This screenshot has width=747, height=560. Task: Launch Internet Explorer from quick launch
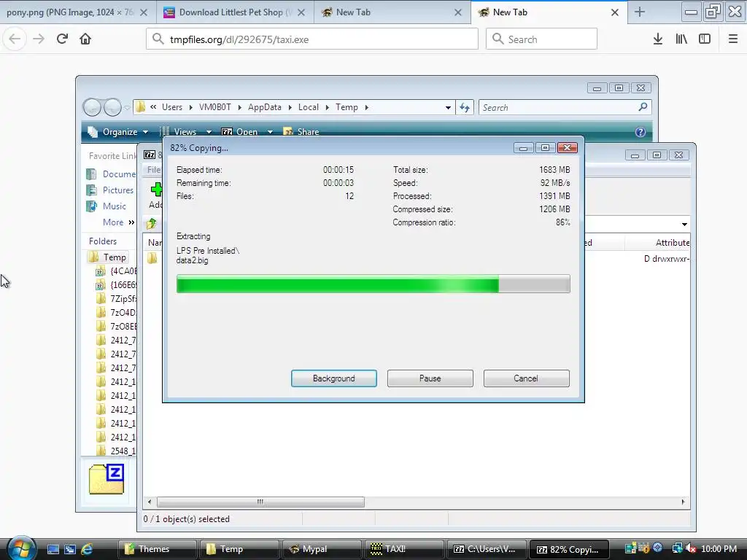[x=87, y=549]
